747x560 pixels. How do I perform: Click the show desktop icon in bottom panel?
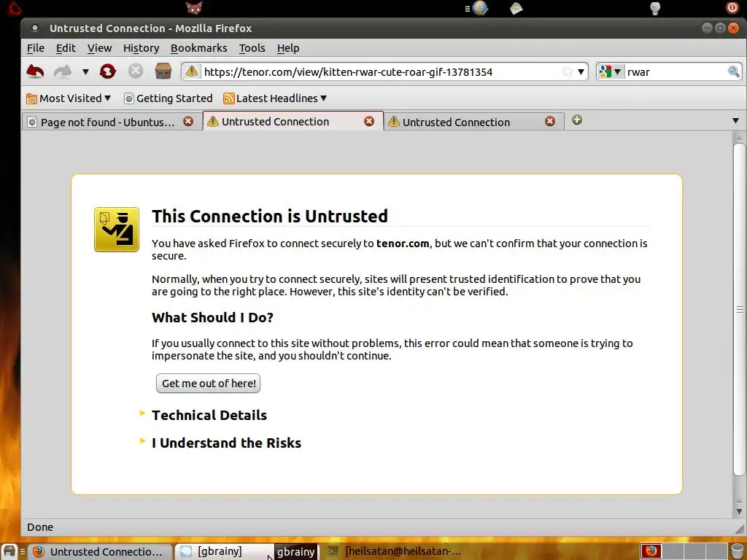click(x=9, y=551)
